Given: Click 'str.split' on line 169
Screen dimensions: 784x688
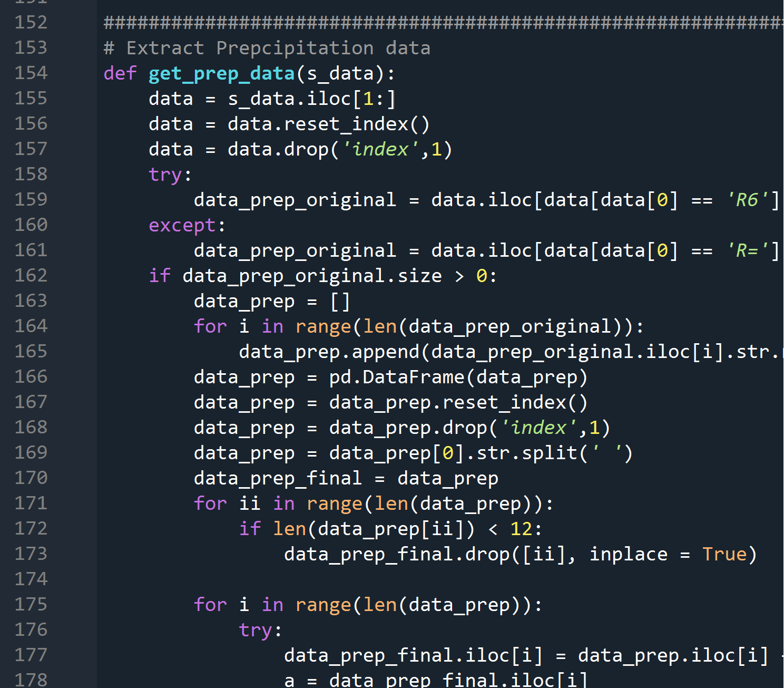Looking at the screenshot, I should click(527, 453).
